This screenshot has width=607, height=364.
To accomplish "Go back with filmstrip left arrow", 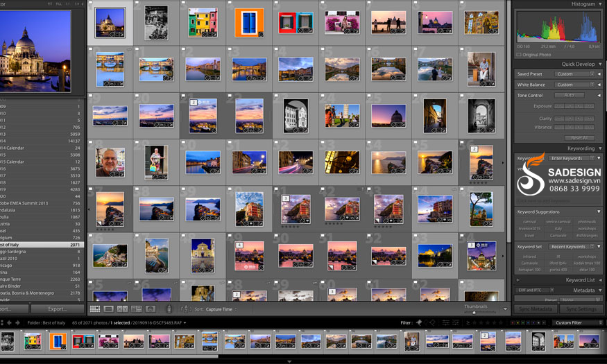I will pos(3,322).
